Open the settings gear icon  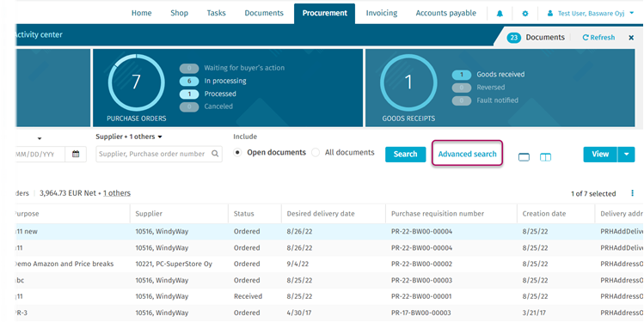(524, 14)
